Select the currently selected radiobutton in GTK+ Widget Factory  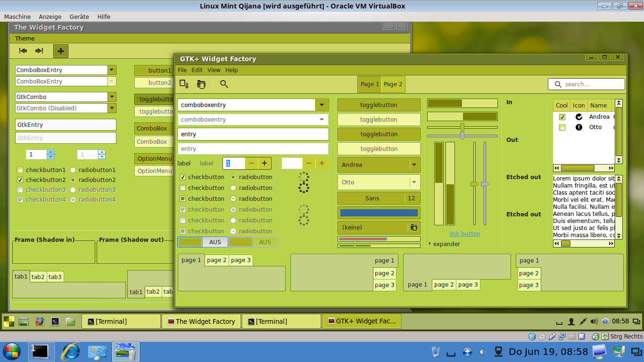click(233, 177)
